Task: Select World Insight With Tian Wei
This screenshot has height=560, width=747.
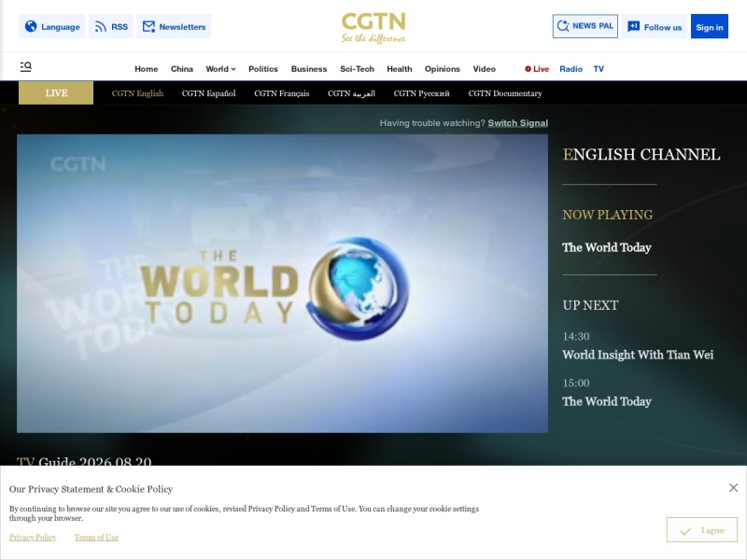Action: pyautogui.click(x=638, y=355)
